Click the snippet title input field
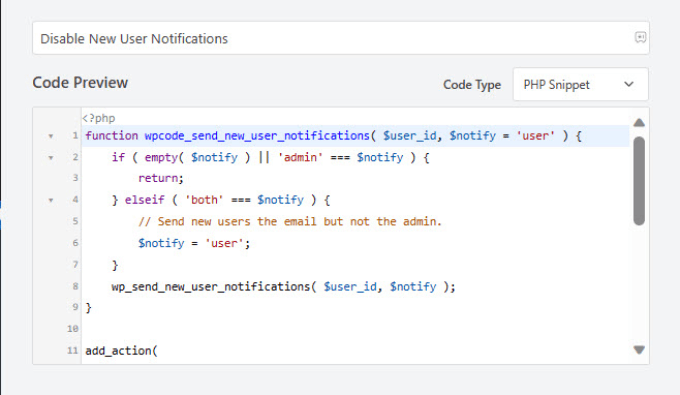This screenshot has width=680, height=395. (340, 38)
